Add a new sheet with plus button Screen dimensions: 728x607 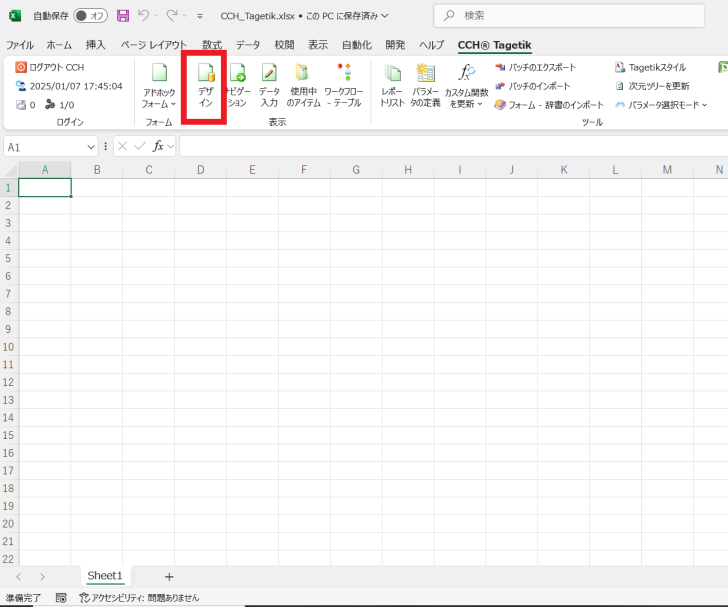click(x=169, y=577)
